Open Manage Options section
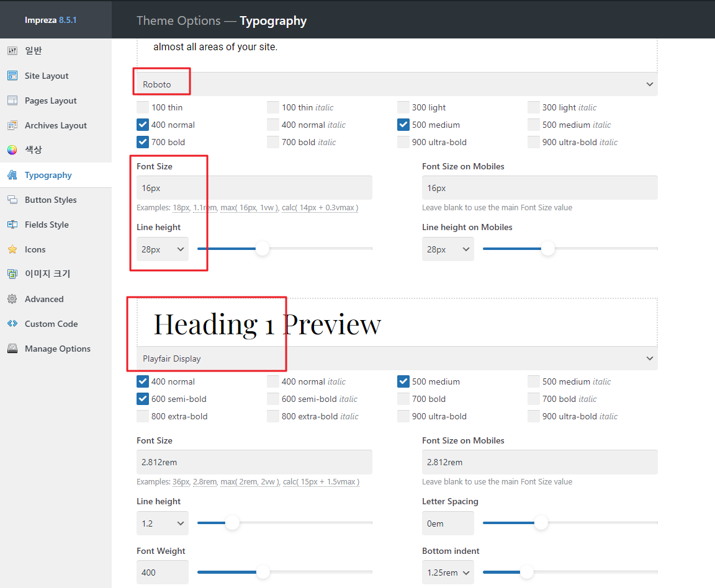The image size is (715, 588). pos(56,349)
